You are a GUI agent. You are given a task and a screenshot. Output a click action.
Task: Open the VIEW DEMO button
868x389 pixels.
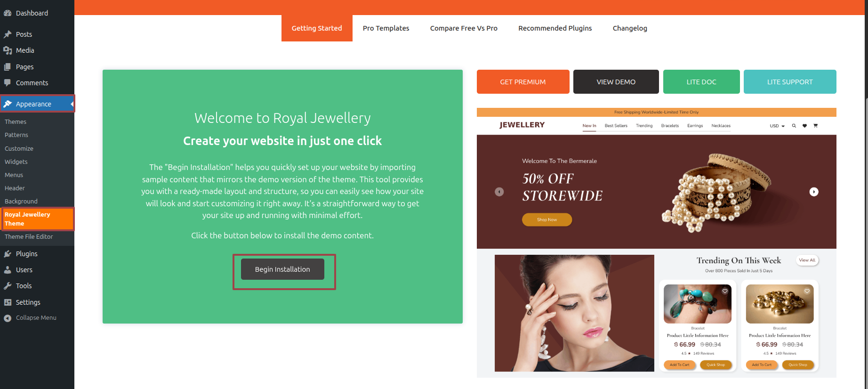pyautogui.click(x=616, y=82)
